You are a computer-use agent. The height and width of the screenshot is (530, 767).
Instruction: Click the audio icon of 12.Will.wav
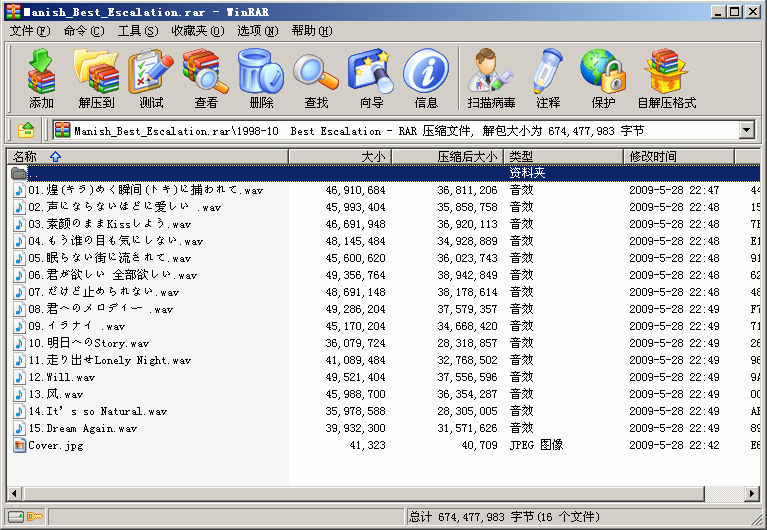coord(19,377)
